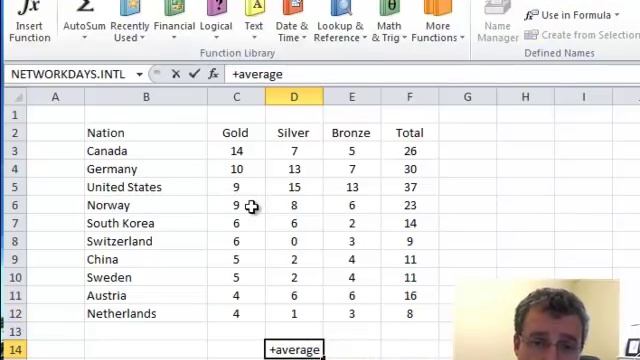This screenshot has width=640, height=360.
Task: Open the Insert Function dialog
Action: pos(29,21)
